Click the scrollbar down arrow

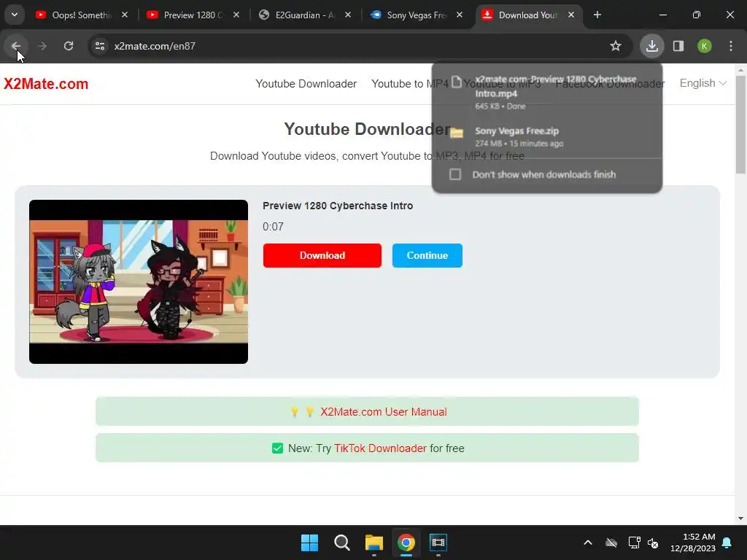point(741,518)
